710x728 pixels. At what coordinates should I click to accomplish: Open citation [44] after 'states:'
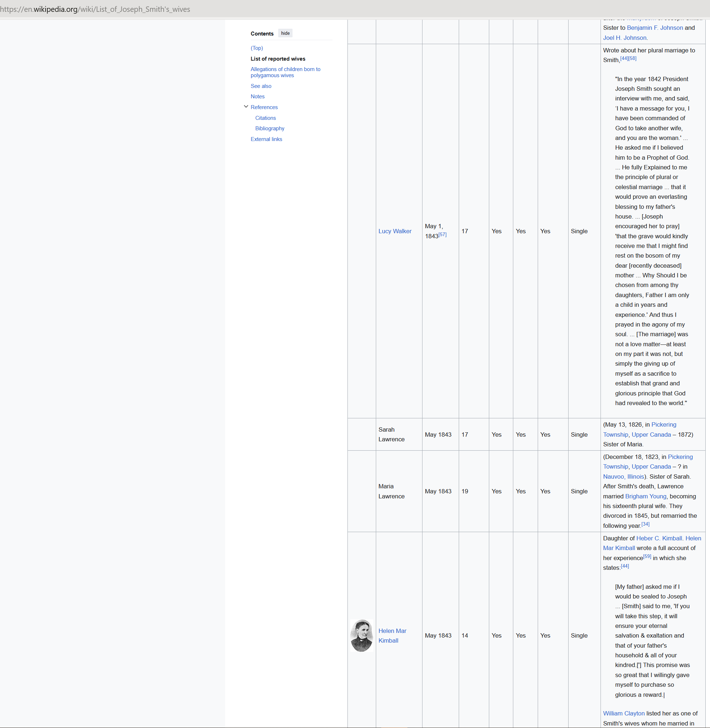tap(625, 566)
